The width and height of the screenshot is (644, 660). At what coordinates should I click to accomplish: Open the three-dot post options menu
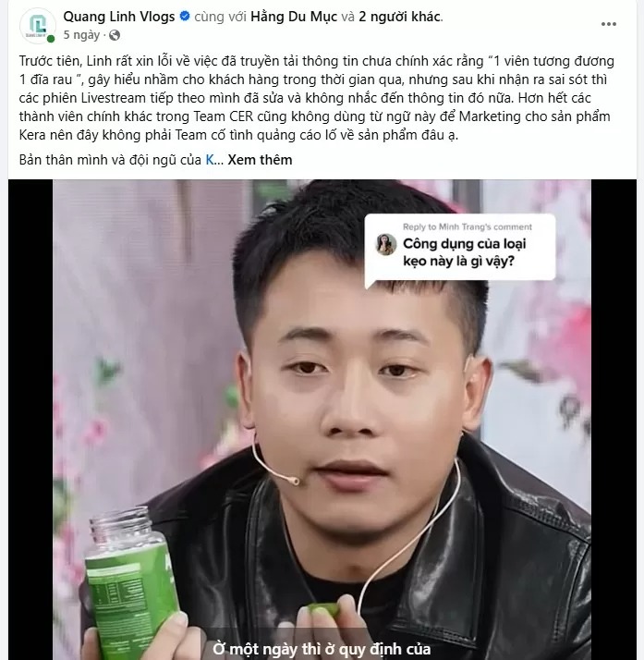click(608, 24)
